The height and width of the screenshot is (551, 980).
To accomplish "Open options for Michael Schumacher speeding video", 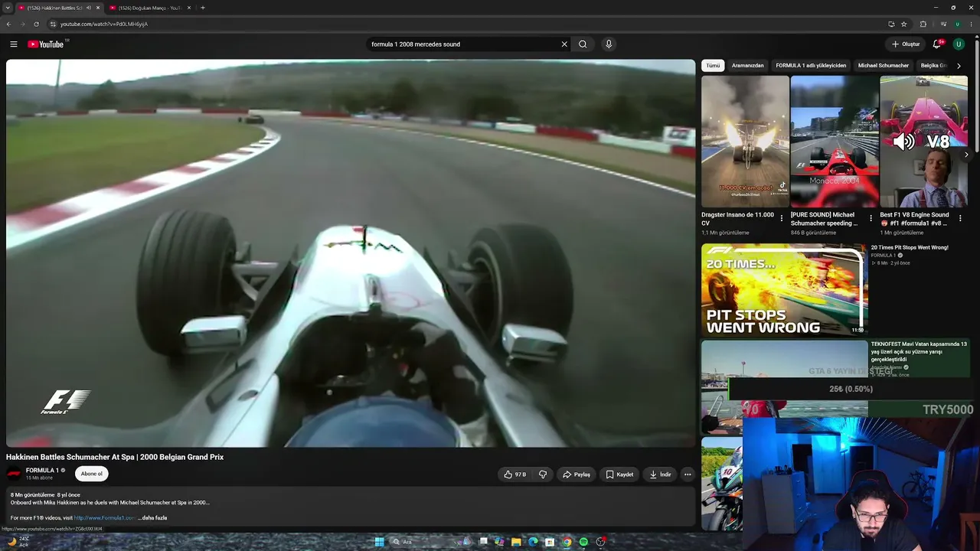I will 871,218.
